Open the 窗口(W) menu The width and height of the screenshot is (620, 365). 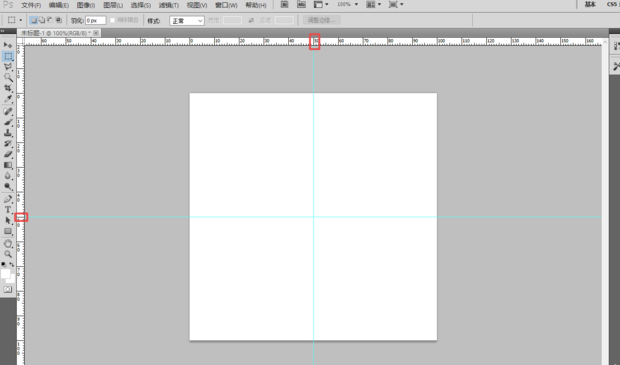click(x=226, y=5)
